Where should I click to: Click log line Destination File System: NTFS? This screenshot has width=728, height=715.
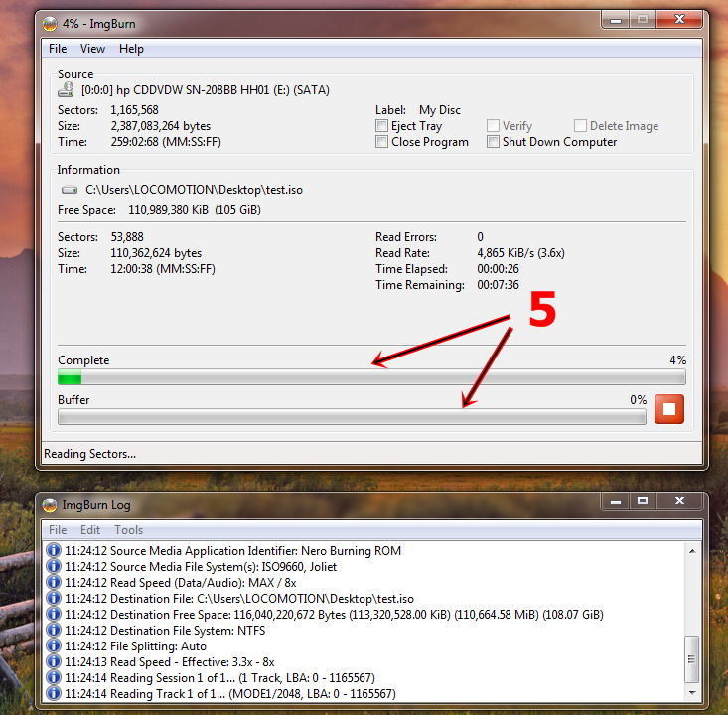tap(165, 630)
